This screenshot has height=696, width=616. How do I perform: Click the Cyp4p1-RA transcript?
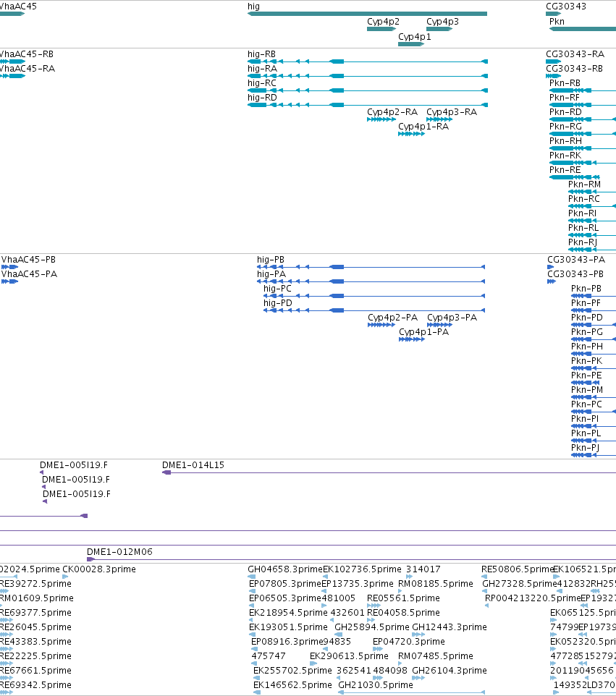[411, 134]
